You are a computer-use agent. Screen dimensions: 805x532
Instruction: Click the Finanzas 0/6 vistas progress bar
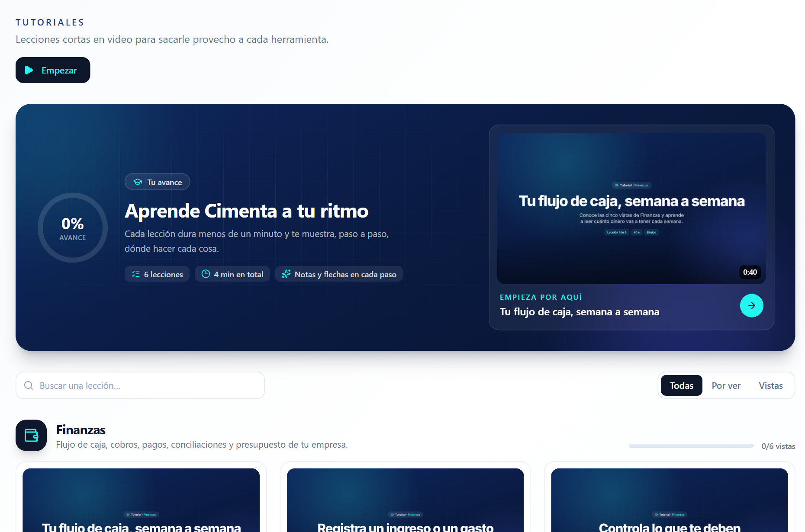pyautogui.click(x=691, y=445)
